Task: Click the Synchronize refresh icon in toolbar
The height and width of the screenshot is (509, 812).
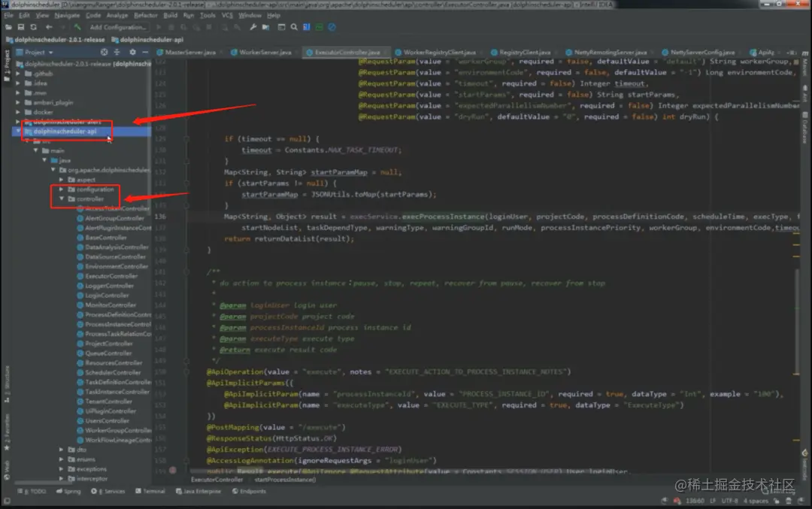Action: click(34, 27)
